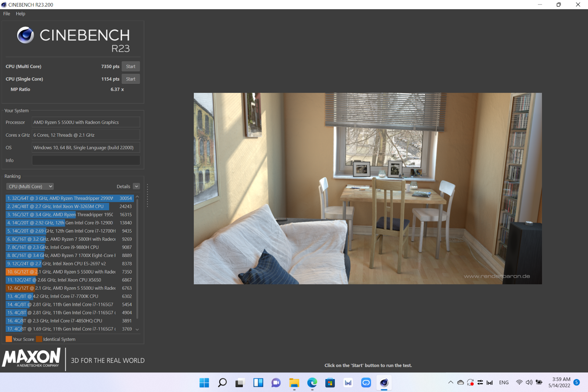Viewport: 588px width, 392px height.
Task: Click the Cinebench taskbar icon
Action: [x=384, y=383]
